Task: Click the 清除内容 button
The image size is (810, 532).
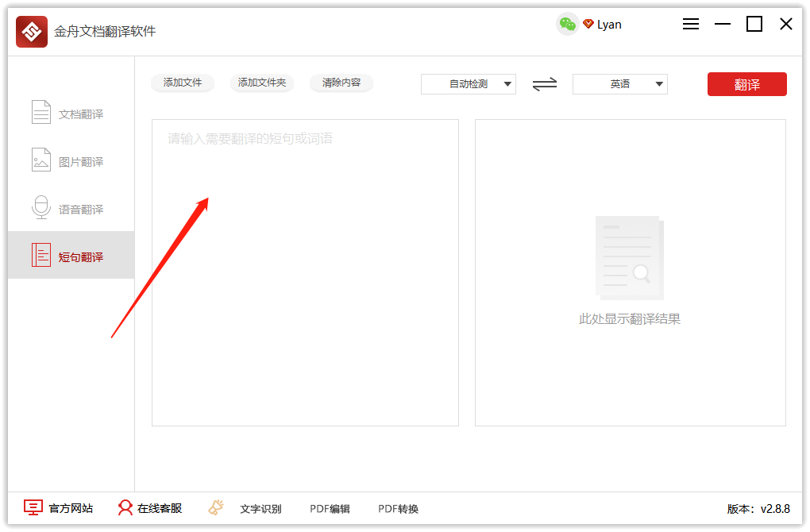Action: pos(341,83)
